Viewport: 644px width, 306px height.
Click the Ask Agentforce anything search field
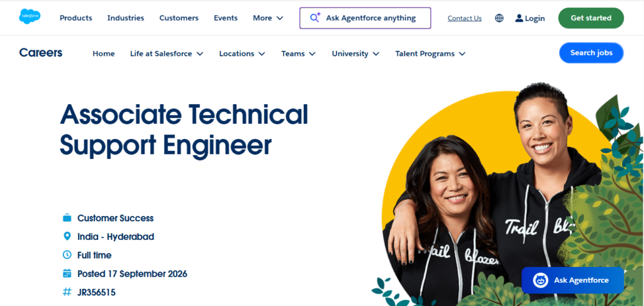click(365, 18)
